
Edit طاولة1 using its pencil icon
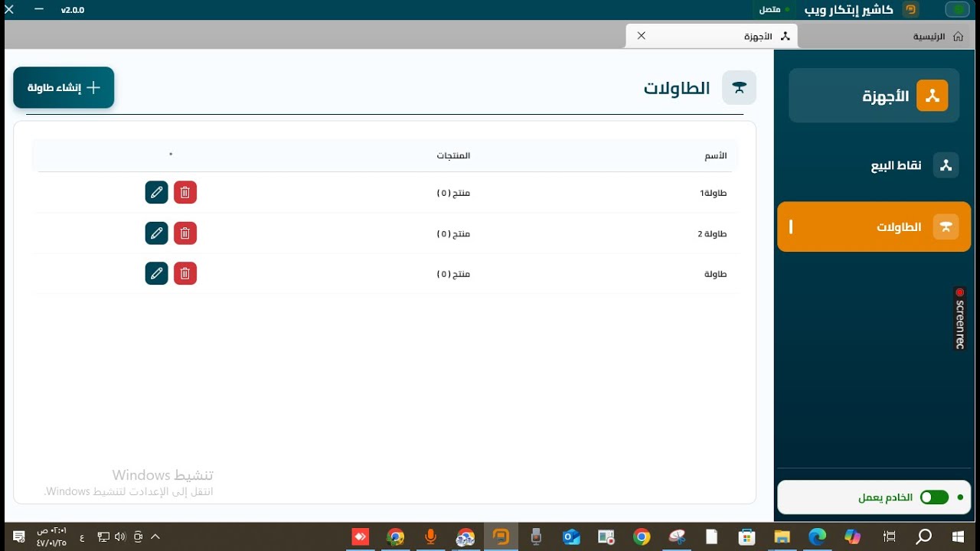click(156, 193)
